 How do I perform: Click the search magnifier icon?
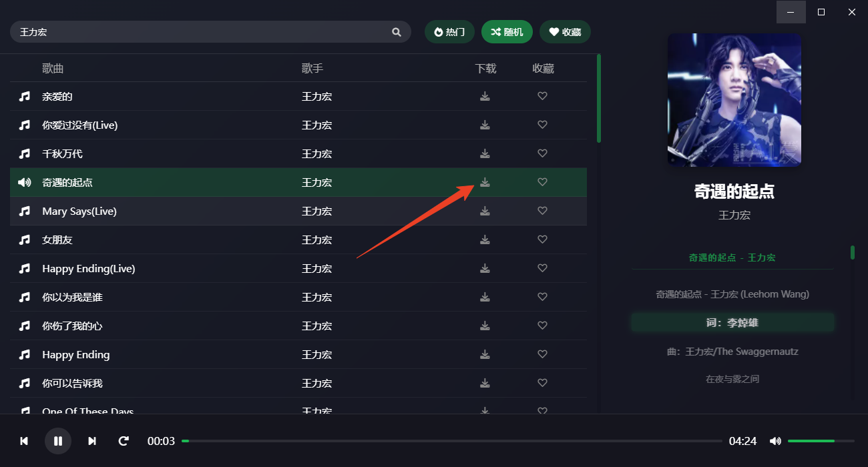click(397, 32)
